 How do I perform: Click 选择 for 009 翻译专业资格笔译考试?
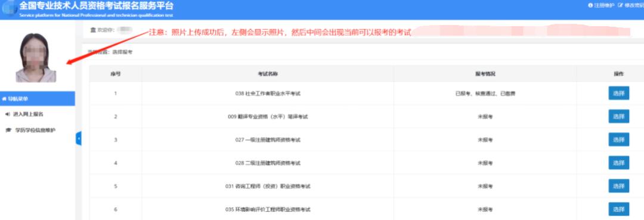point(618,116)
